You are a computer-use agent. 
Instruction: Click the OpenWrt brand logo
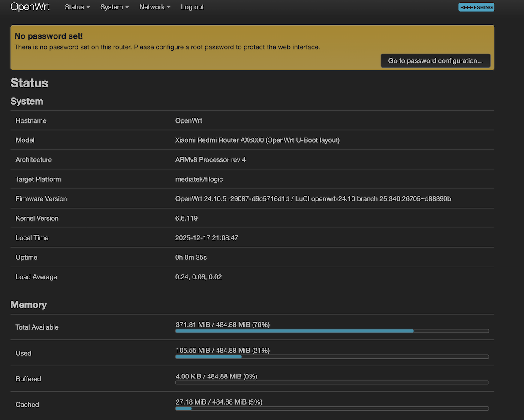click(30, 7)
